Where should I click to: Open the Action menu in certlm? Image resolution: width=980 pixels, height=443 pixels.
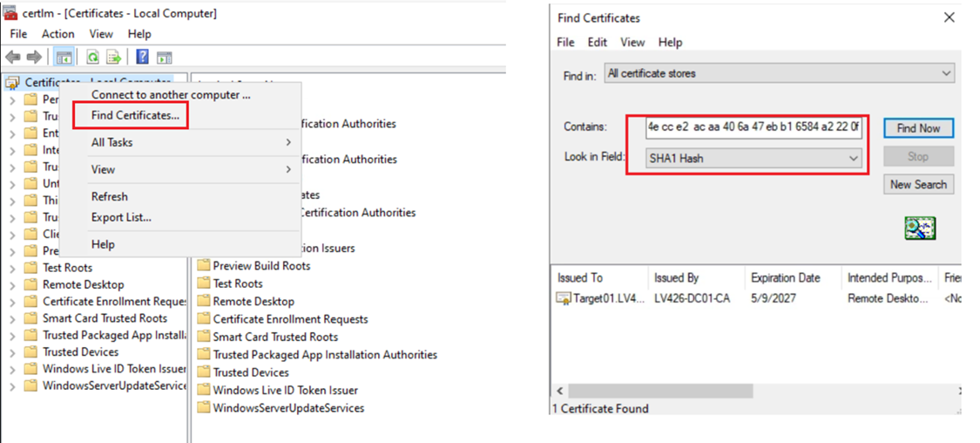[58, 34]
